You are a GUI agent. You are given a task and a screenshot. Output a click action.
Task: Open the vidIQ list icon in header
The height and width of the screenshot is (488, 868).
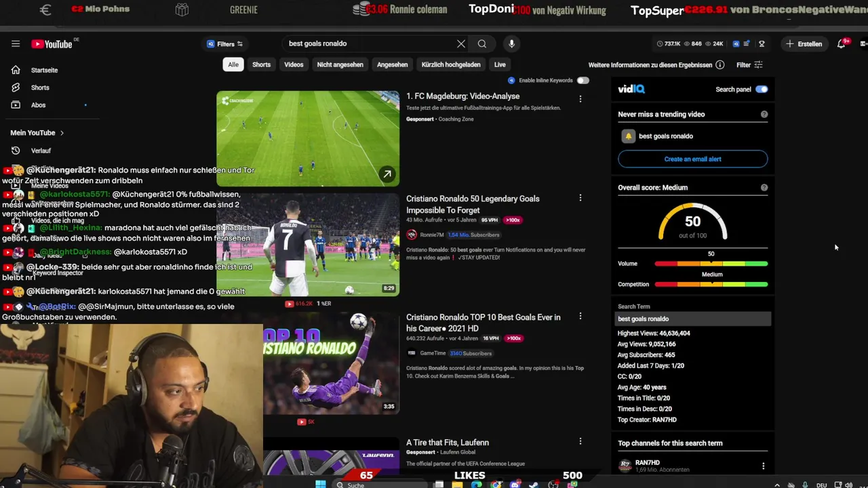pyautogui.click(x=747, y=44)
